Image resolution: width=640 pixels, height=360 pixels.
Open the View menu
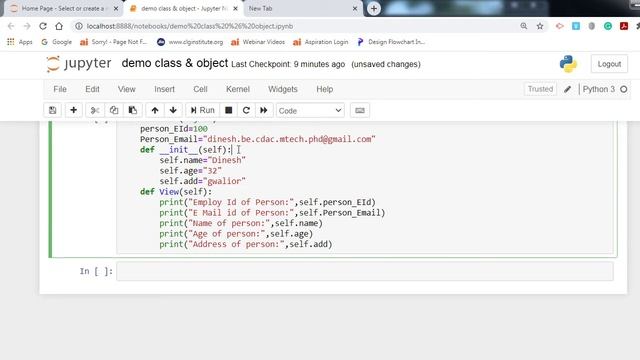[x=127, y=89]
